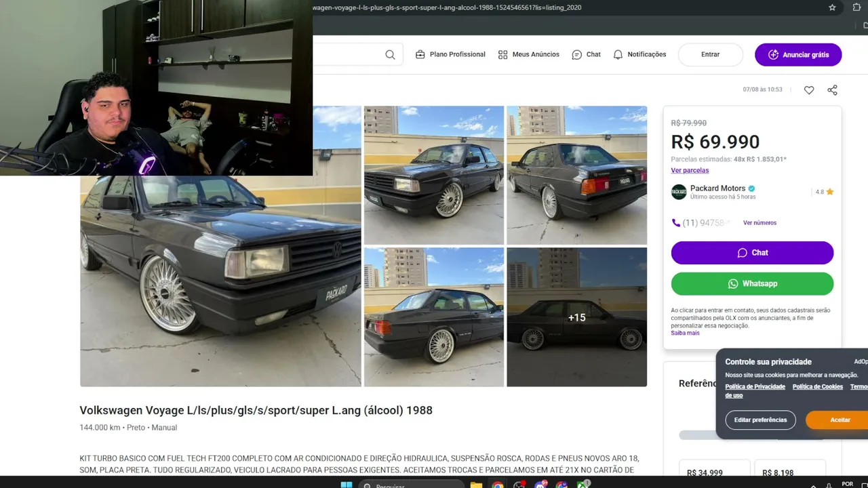Click the Packard Motors seller avatar
The height and width of the screenshot is (488, 868).
click(x=679, y=192)
